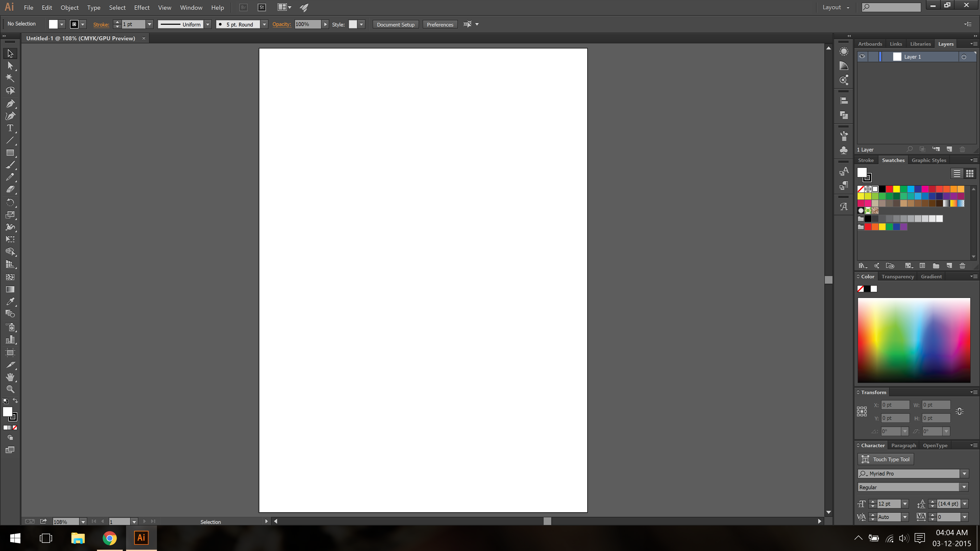Open the Preferences button

click(x=440, y=24)
